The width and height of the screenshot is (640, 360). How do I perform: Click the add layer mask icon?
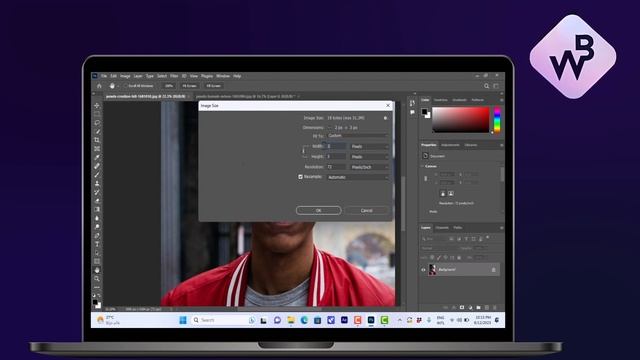click(462, 307)
